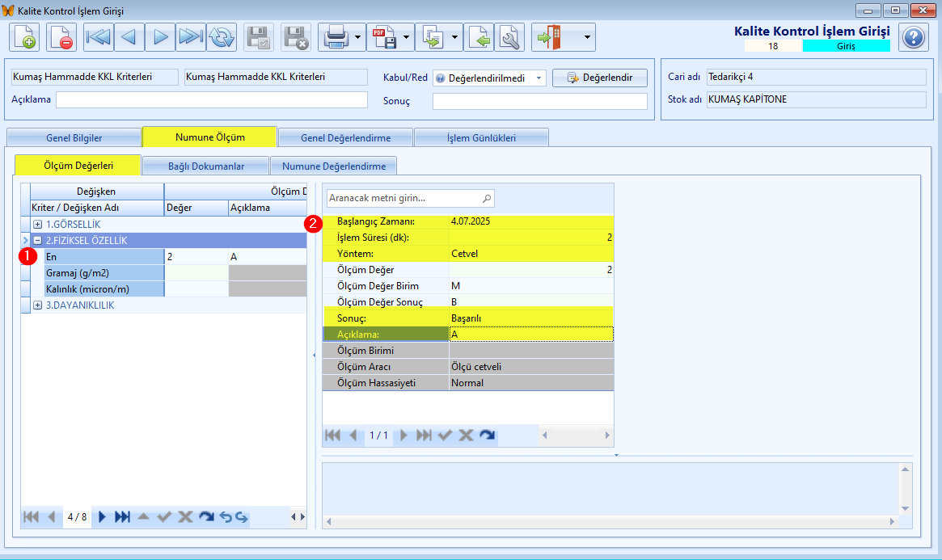
Task: Click the Cari adı field showing Tedarikçi 4
Action: pos(816,77)
